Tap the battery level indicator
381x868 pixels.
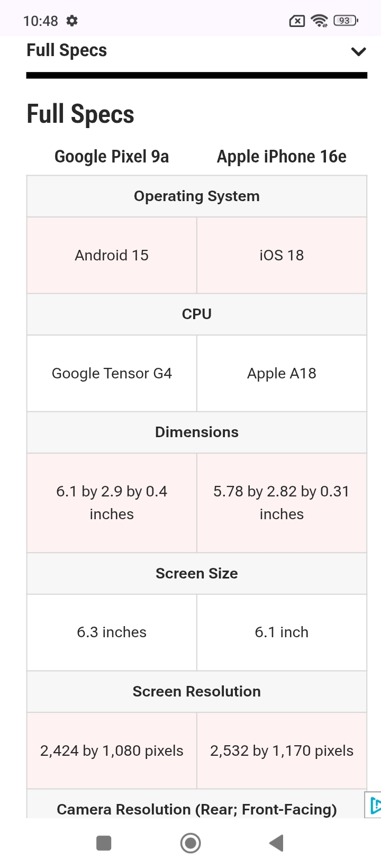[346, 21]
